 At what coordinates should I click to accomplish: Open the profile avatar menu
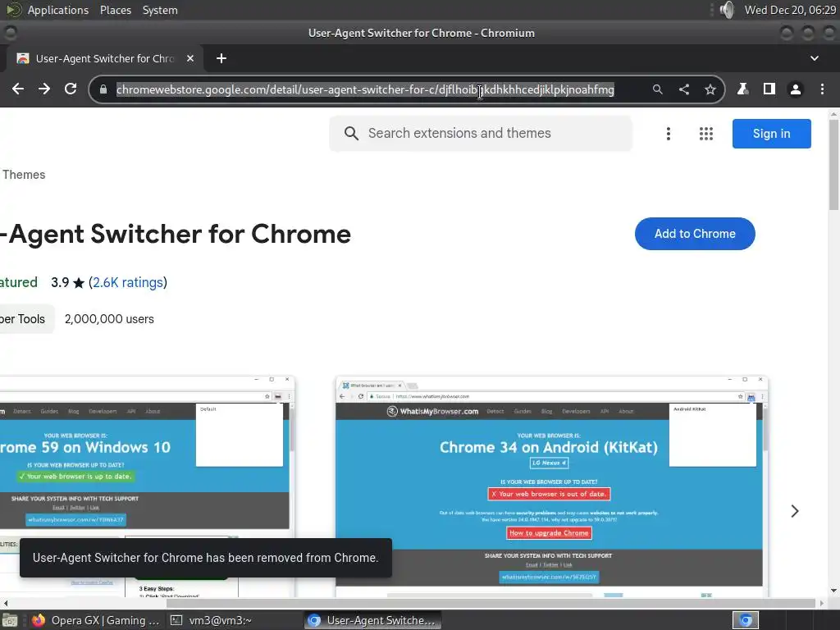coord(796,89)
